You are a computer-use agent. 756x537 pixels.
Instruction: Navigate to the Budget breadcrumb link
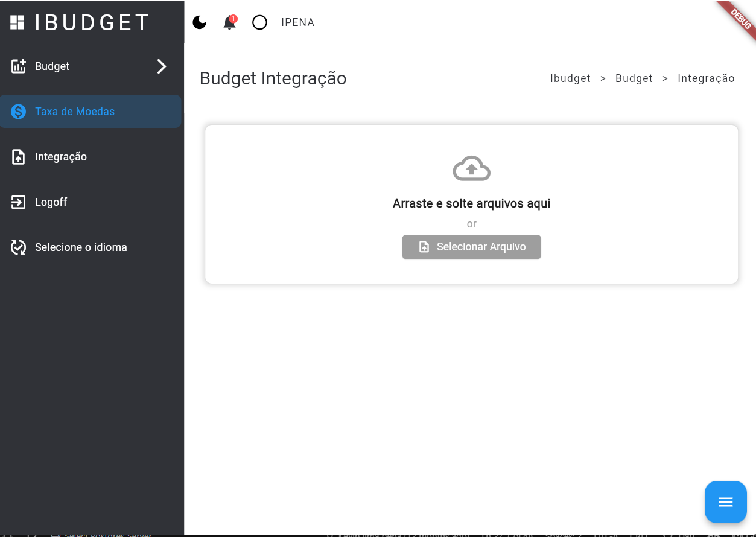coord(634,78)
